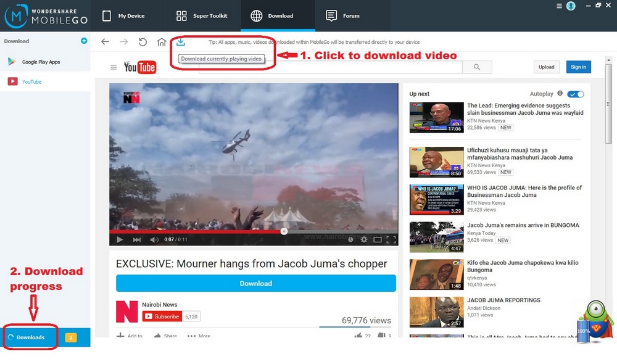Focus the YouTube search field

pos(331,67)
